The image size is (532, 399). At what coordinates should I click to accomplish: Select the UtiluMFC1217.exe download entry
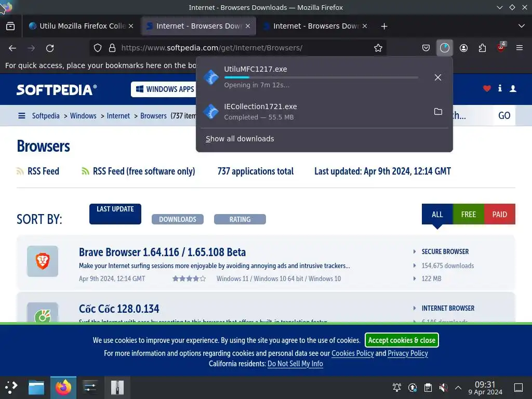[x=324, y=77]
